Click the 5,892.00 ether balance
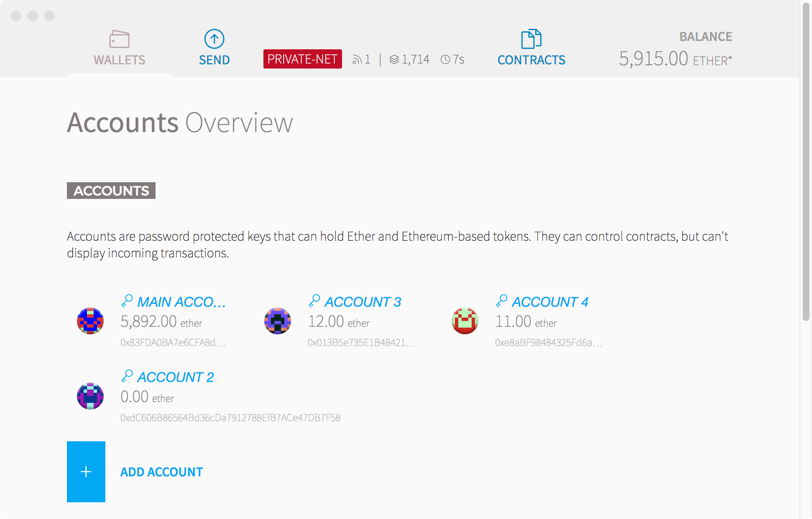 click(x=161, y=322)
